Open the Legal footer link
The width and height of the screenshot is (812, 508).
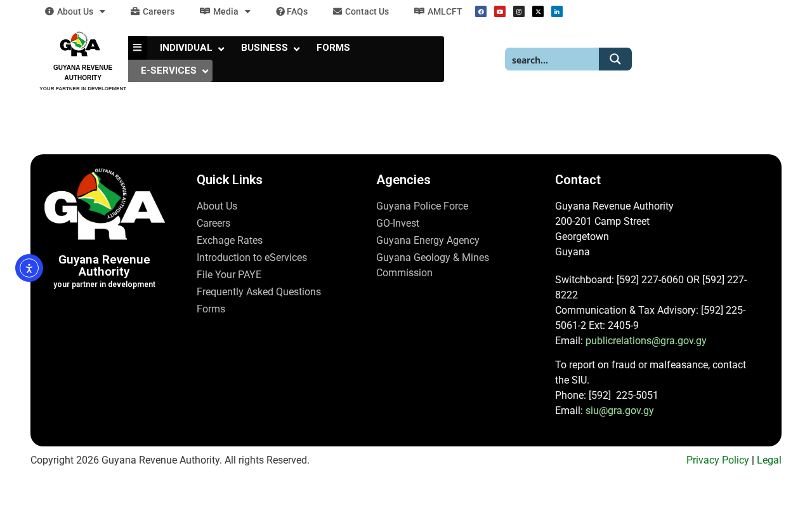769,460
